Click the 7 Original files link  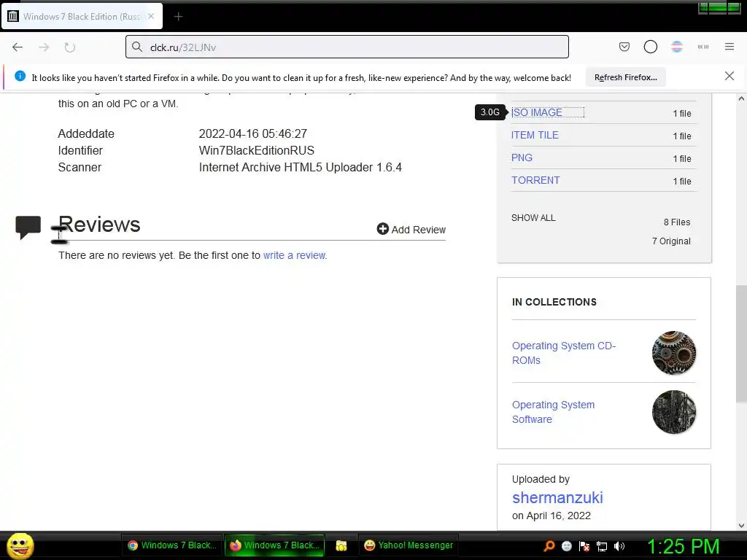pos(671,241)
